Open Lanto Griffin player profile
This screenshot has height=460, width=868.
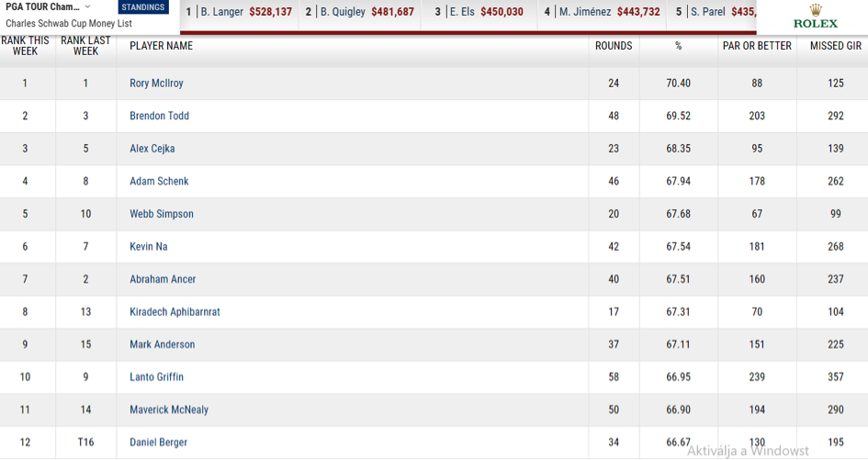pos(157,377)
